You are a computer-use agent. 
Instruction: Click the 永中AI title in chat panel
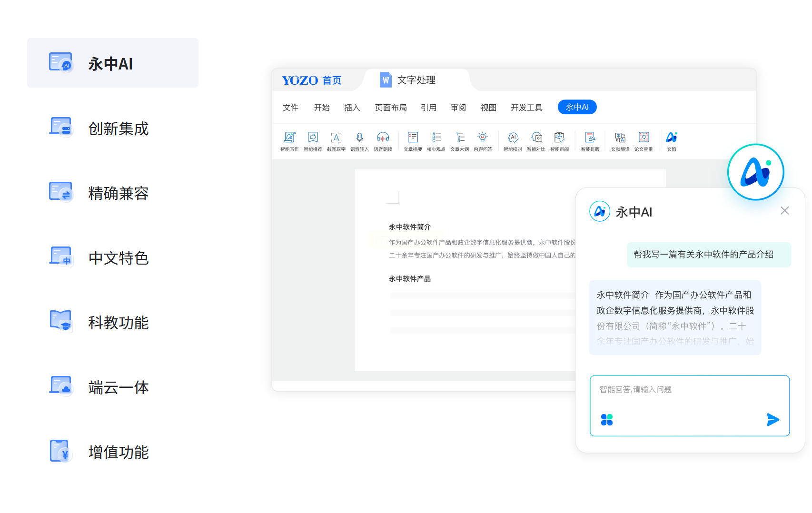click(634, 212)
